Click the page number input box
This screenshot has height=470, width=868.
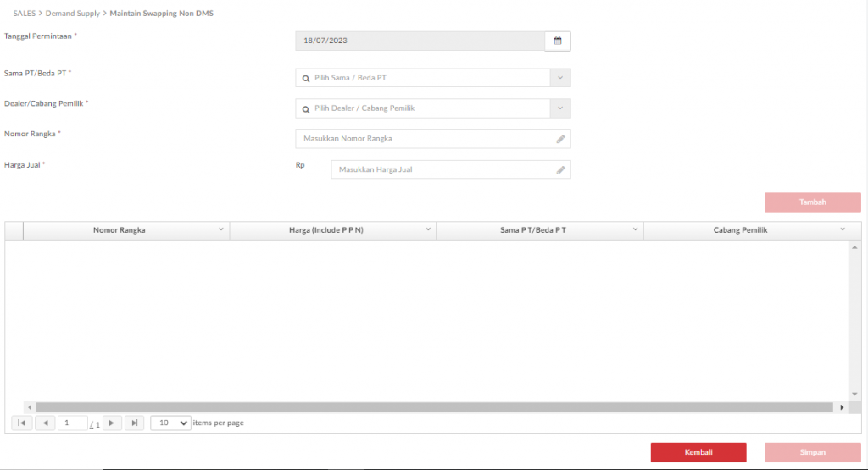pyautogui.click(x=73, y=423)
